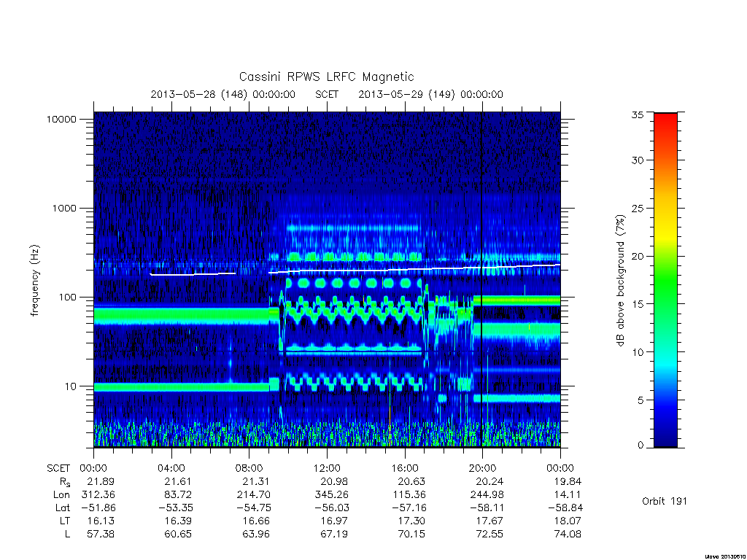This screenshot has width=747, height=560.
Task: Click the latitude value -51.86
Action: [x=98, y=507]
